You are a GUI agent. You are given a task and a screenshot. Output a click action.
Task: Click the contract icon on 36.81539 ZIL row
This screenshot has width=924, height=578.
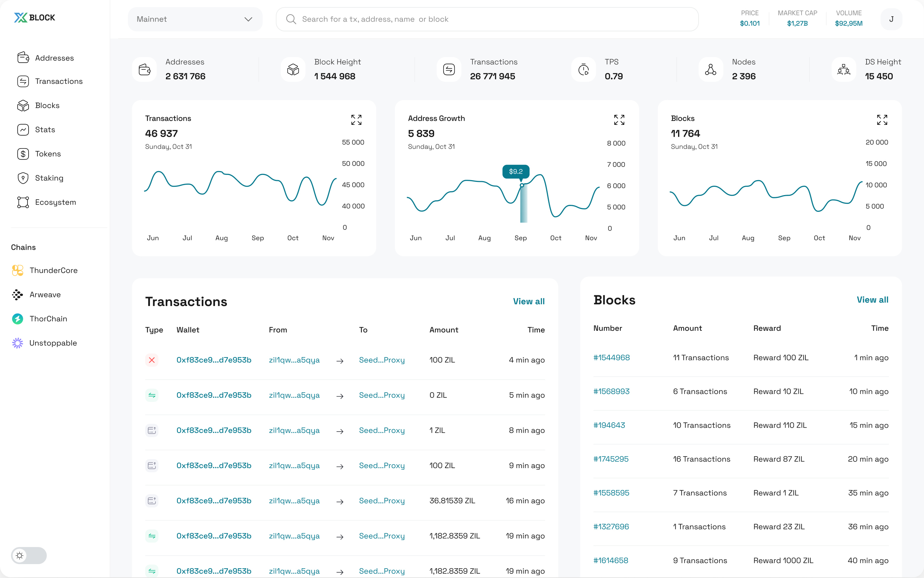[x=152, y=501]
